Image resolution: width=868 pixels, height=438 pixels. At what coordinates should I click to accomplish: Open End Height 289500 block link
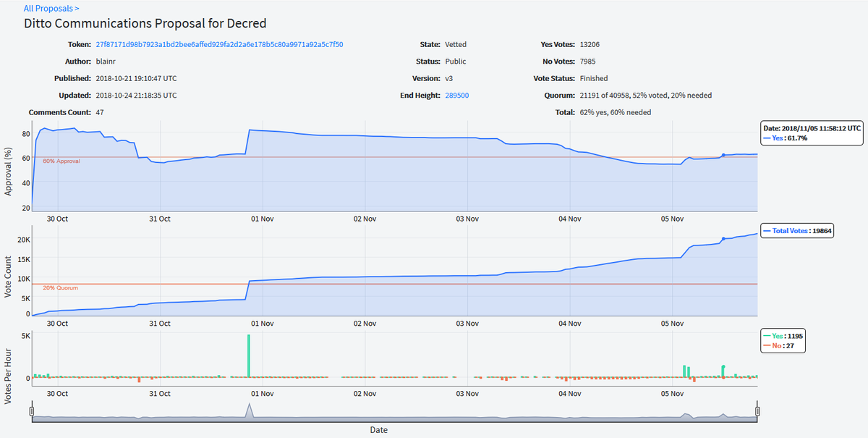(456, 96)
